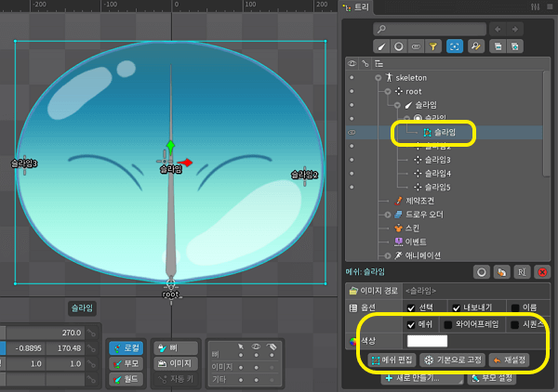558x392 pixels.
Task: Select the 제약조건 tree item
Action: pos(420,201)
